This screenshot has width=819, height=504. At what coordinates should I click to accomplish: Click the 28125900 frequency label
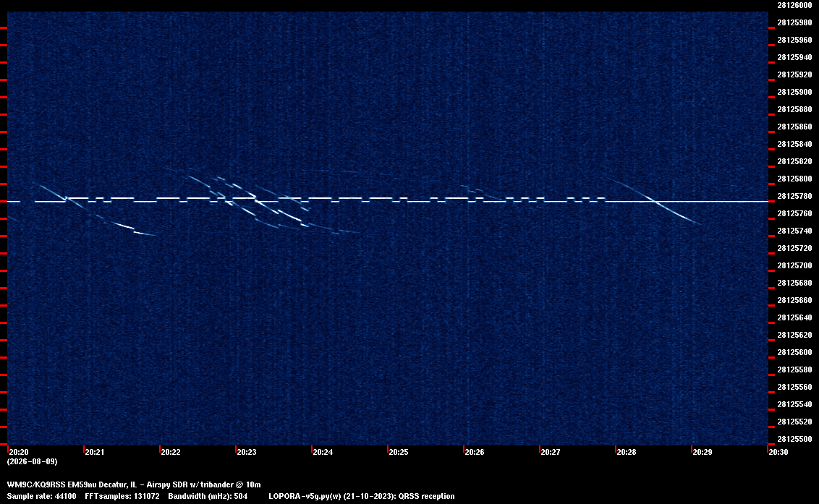click(794, 92)
